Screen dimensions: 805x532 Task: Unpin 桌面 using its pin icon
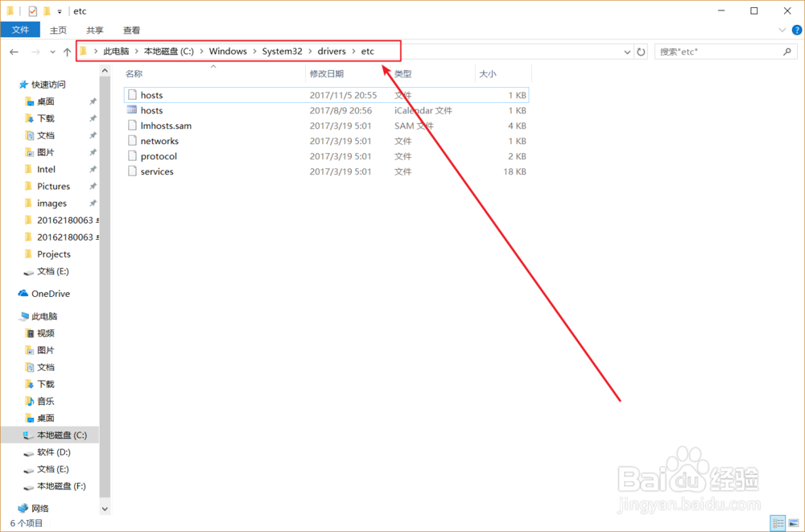point(93,101)
